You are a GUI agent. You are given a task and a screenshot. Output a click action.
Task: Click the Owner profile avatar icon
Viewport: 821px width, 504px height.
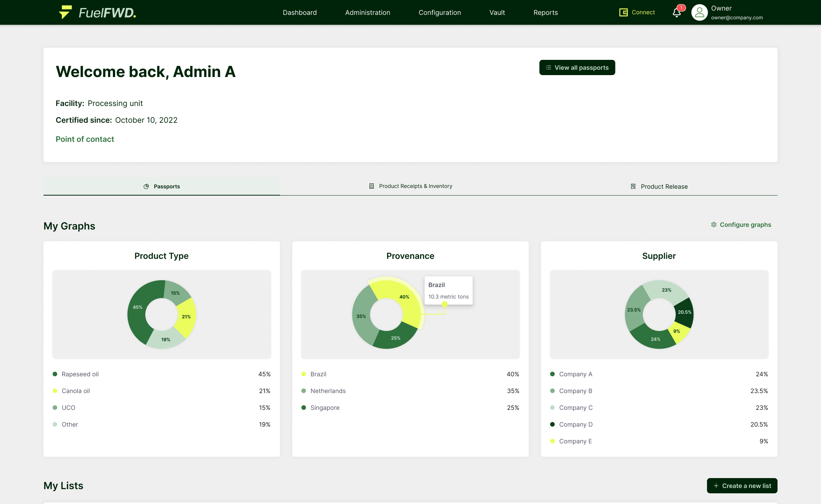[x=699, y=13]
